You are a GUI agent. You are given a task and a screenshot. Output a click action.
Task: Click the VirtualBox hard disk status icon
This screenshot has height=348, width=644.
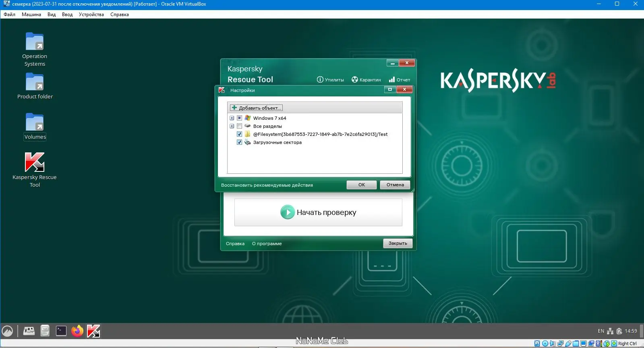point(537,344)
